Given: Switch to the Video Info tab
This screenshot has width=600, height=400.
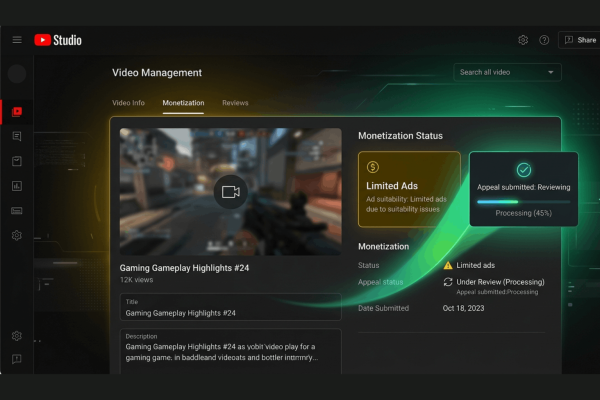Looking at the screenshot, I should click(128, 103).
